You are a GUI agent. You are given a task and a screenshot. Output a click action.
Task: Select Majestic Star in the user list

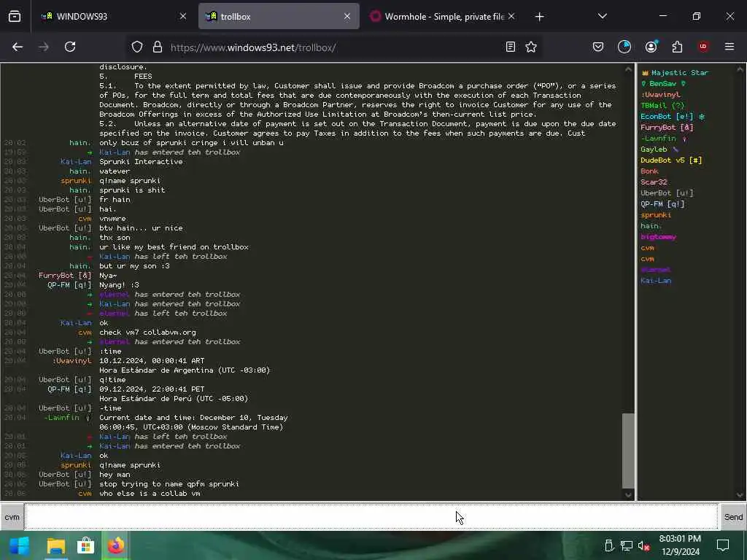pyautogui.click(x=675, y=72)
